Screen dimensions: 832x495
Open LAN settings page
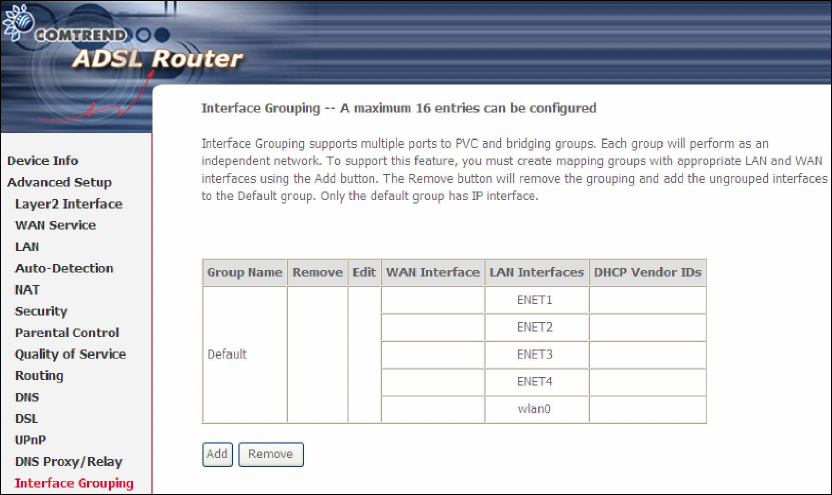[x=27, y=247]
